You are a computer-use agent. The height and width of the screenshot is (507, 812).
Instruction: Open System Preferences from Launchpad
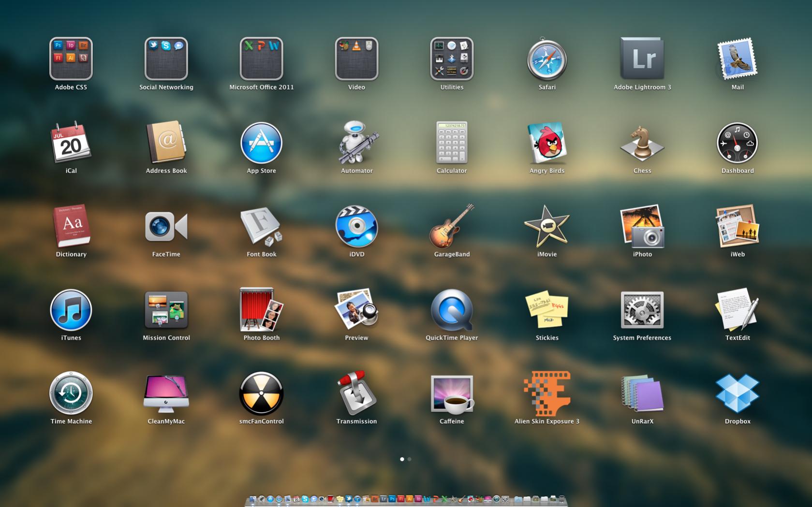tap(642, 310)
